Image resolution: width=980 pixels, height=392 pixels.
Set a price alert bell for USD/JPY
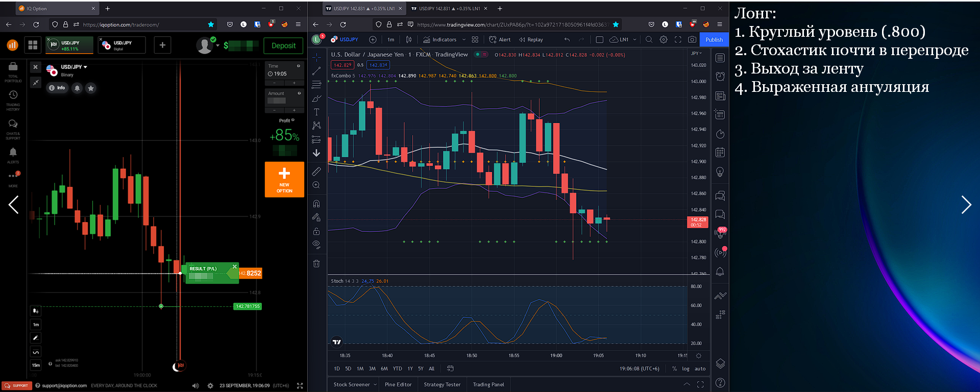[x=77, y=88]
